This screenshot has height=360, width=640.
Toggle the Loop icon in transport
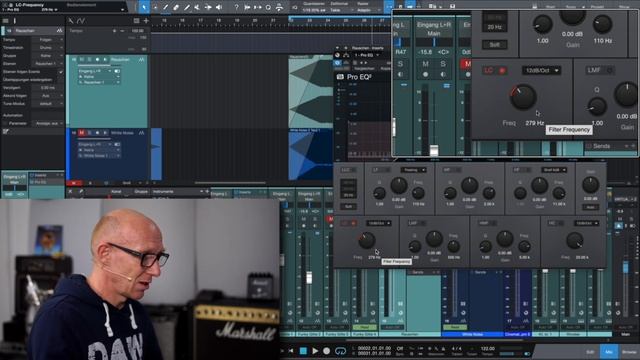pyautogui.click(x=340, y=351)
